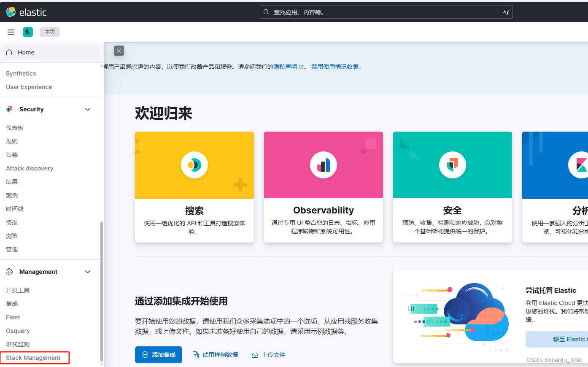The image size is (588, 367).
Task: Open Fleet under Management
Action: click(13, 317)
